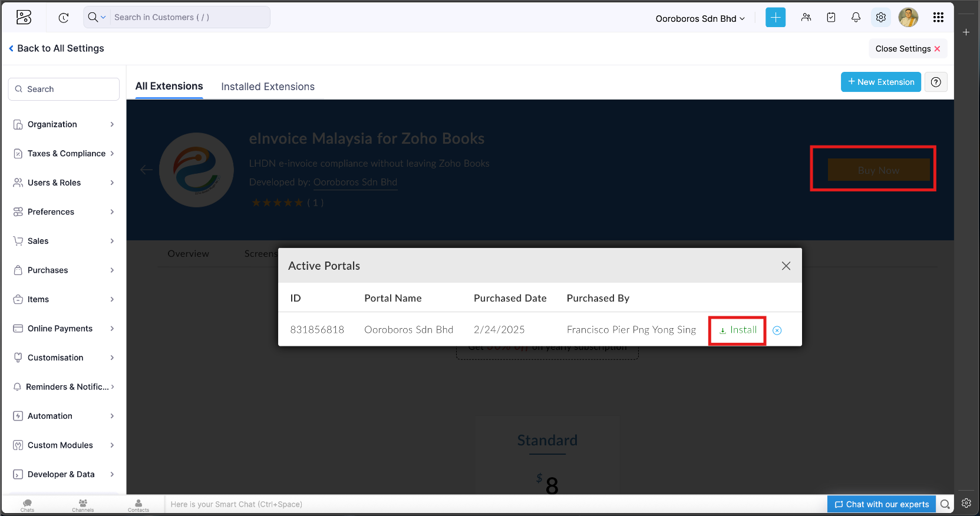Click the New Extension button

(x=881, y=82)
